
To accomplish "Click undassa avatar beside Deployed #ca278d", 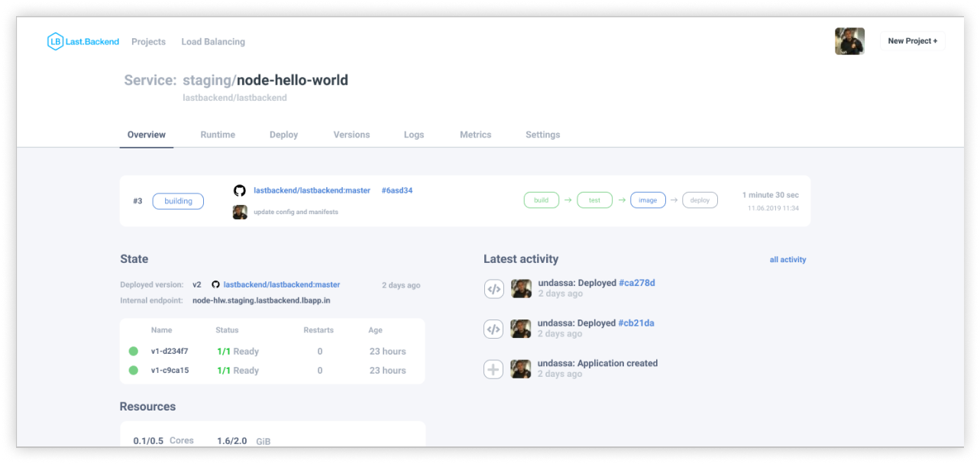I will 521,289.
